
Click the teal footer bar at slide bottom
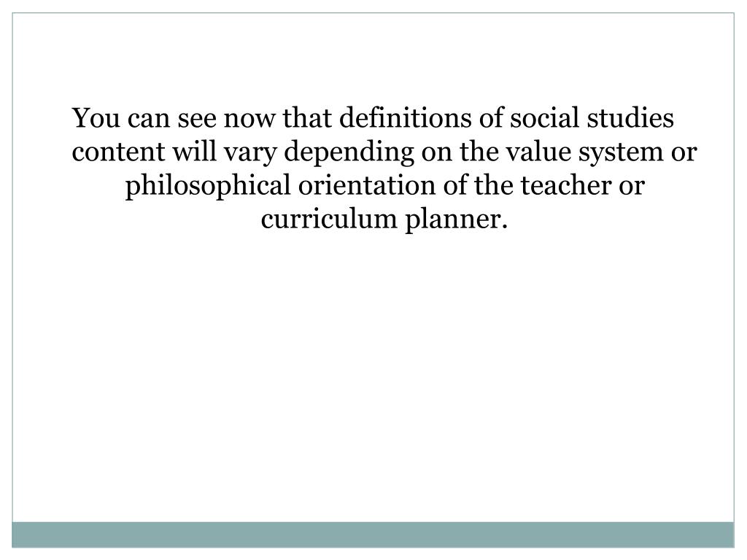pyautogui.click(x=373, y=534)
